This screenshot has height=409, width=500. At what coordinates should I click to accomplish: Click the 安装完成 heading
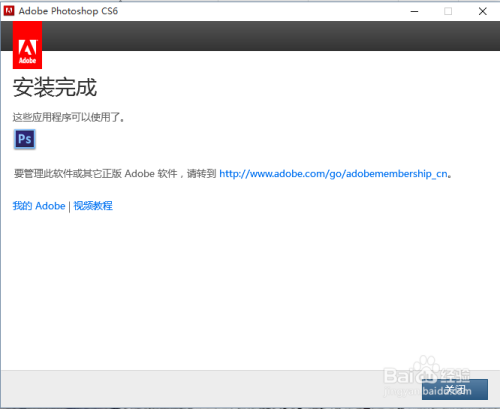tap(55, 87)
